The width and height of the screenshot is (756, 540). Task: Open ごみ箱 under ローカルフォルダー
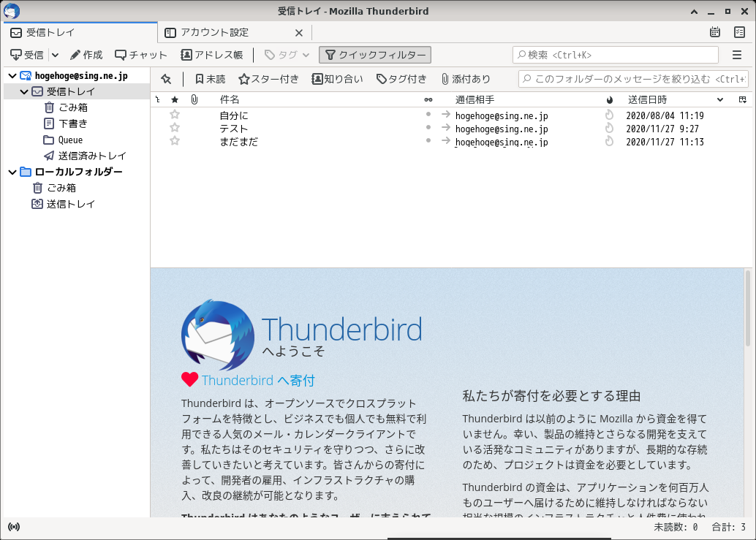(x=61, y=188)
